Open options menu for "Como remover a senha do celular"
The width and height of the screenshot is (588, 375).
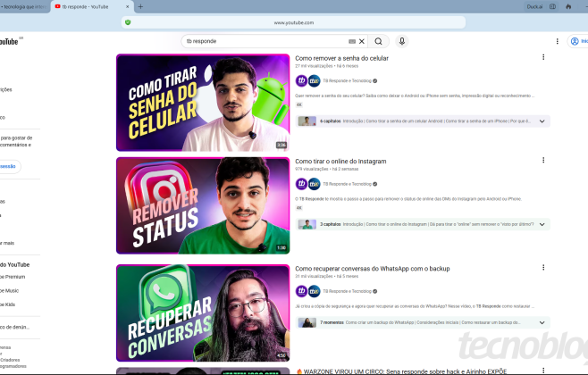(543, 57)
